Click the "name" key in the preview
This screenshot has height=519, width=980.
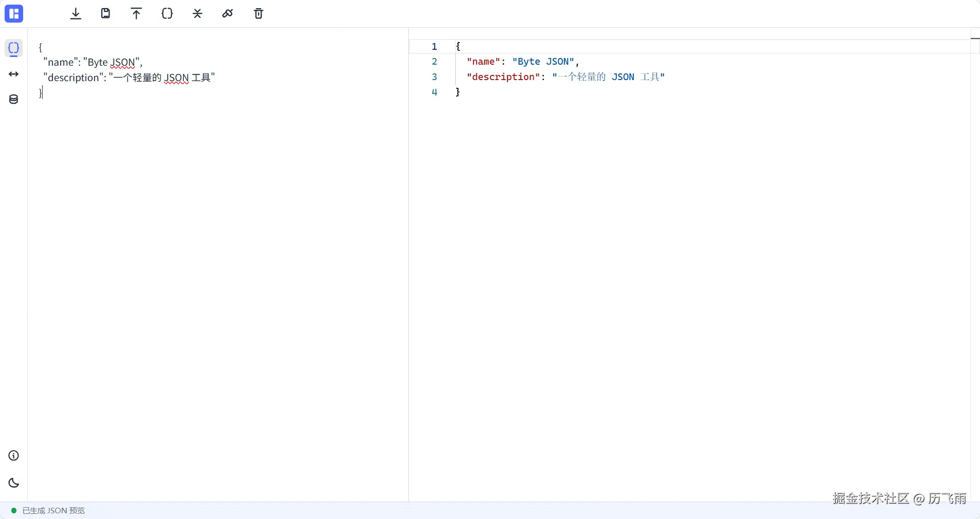[483, 62]
